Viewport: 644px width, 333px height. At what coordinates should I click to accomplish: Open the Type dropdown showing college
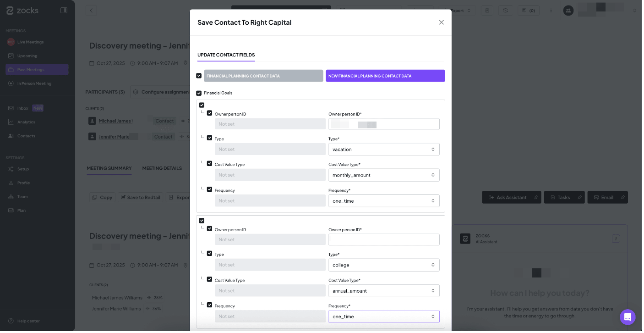click(x=383, y=265)
